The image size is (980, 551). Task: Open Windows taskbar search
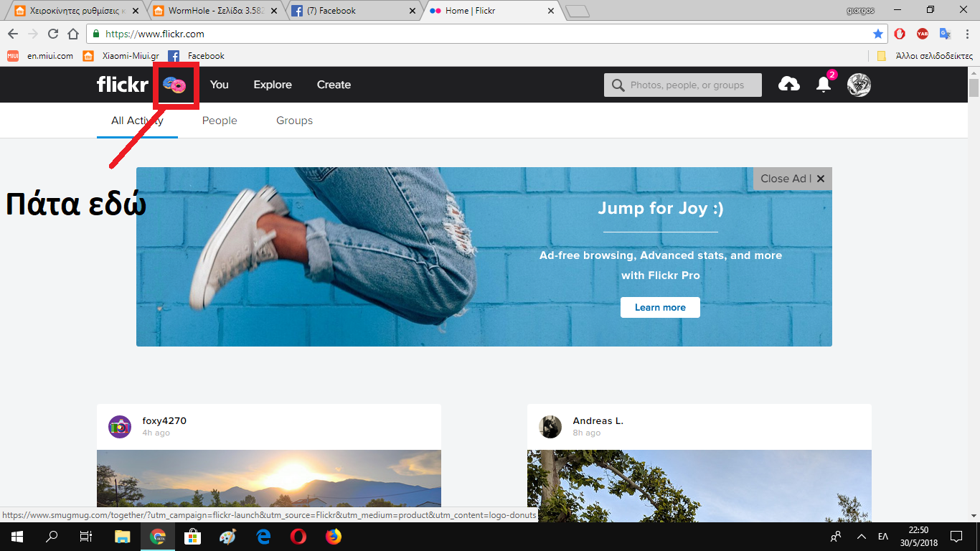pos(52,536)
